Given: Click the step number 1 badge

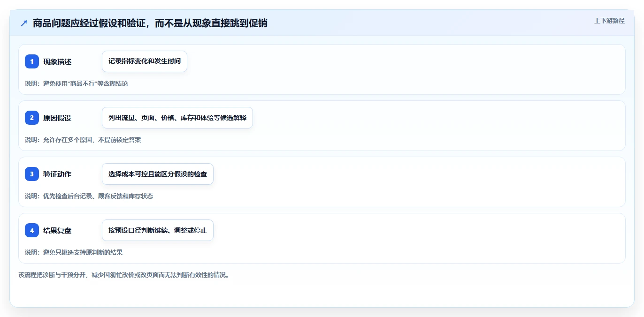Looking at the screenshot, I should (32, 61).
